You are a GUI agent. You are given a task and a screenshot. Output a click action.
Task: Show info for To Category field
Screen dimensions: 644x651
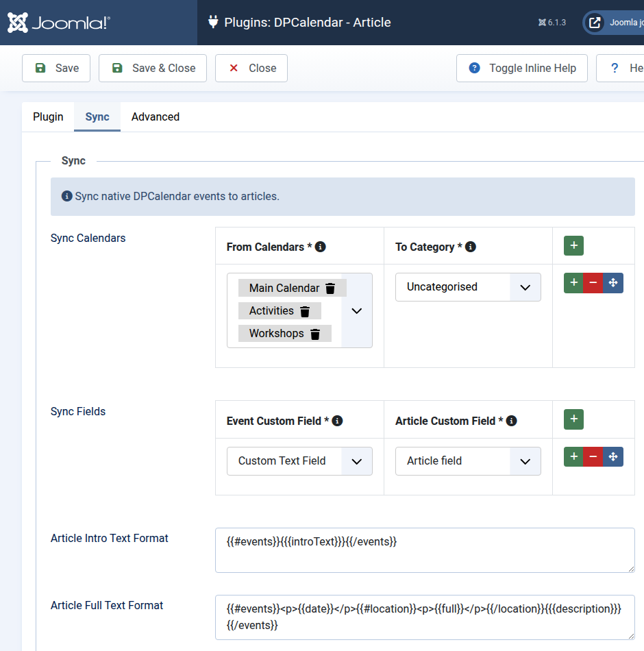coord(471,247)
